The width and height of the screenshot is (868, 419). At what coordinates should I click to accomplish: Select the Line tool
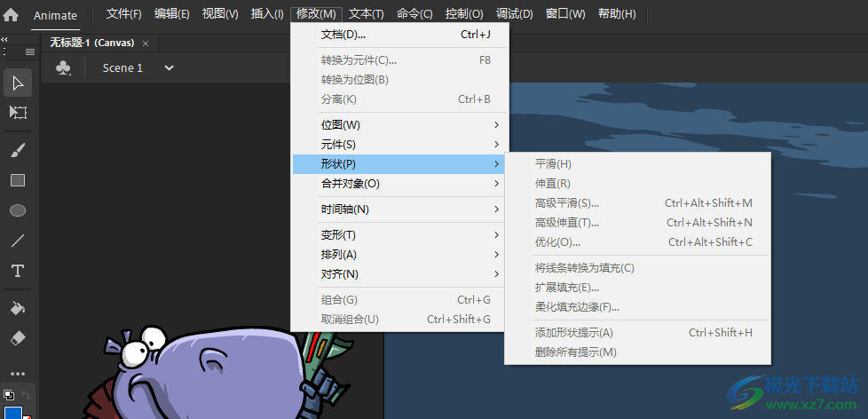pyautogui.click(x=18, y=241)
